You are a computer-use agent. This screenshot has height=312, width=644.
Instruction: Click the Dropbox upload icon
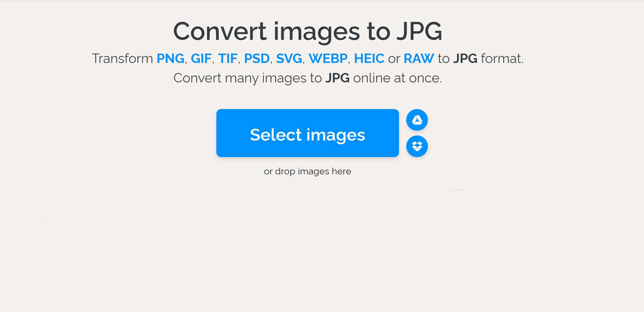pos(417,146)
